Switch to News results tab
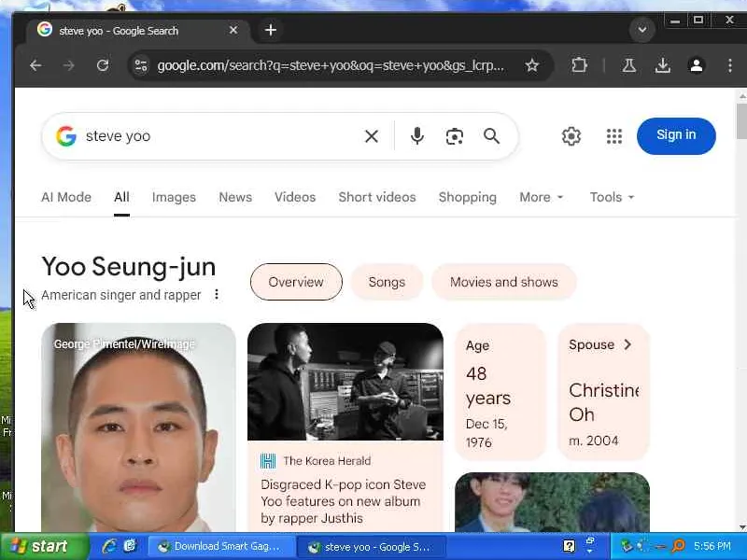This screenshot has height=560, width=747. (x=235, y=197)
